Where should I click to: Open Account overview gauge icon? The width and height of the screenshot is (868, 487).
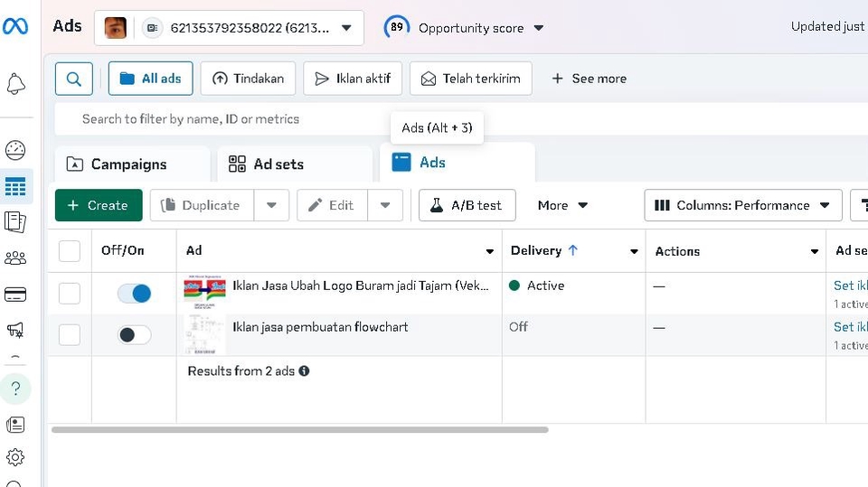[15, 150]
